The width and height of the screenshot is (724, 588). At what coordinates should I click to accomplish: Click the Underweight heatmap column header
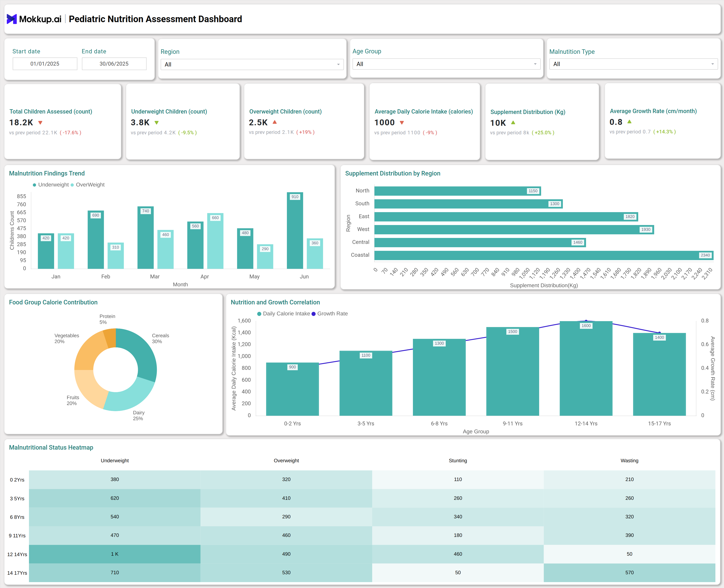pyautogui.click(x=115, y=461)
